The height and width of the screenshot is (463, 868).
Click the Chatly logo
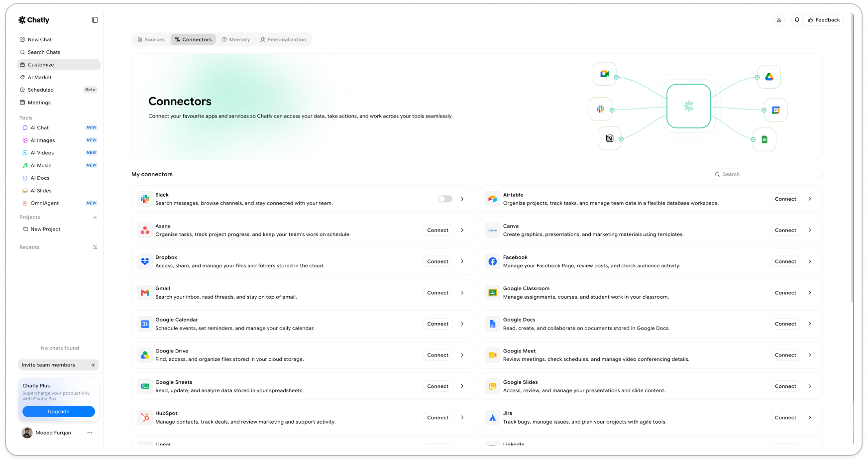(x=34, y=20)
